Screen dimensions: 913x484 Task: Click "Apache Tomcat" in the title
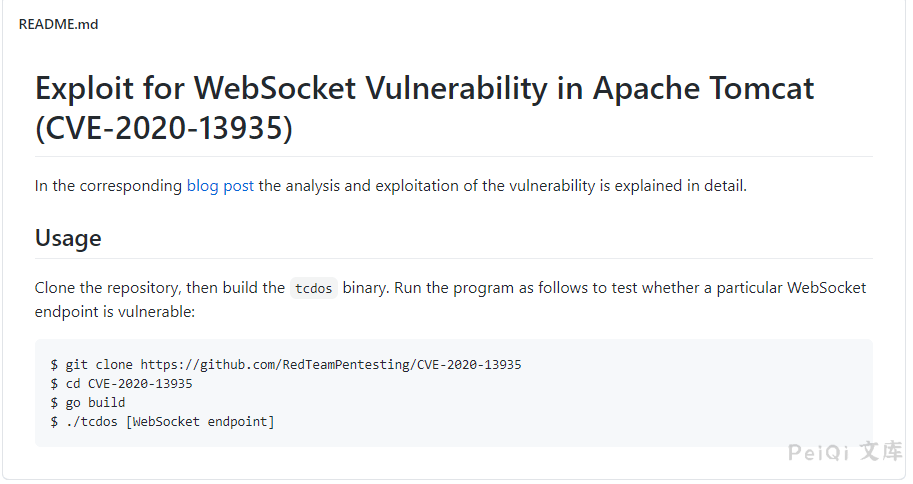point(703,89)
